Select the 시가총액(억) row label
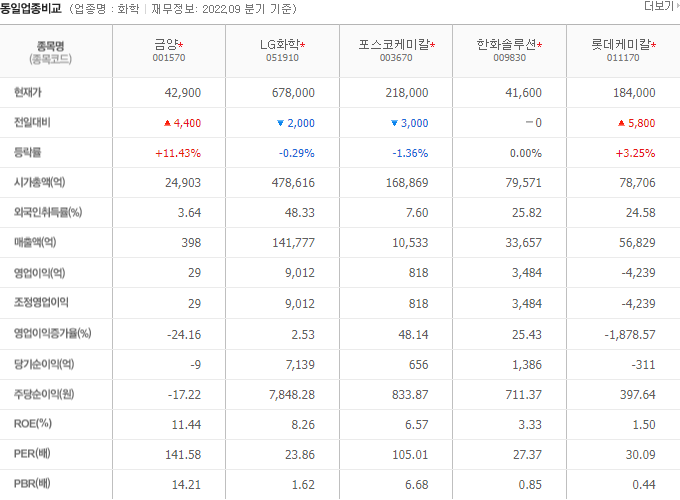 [39, 182]
